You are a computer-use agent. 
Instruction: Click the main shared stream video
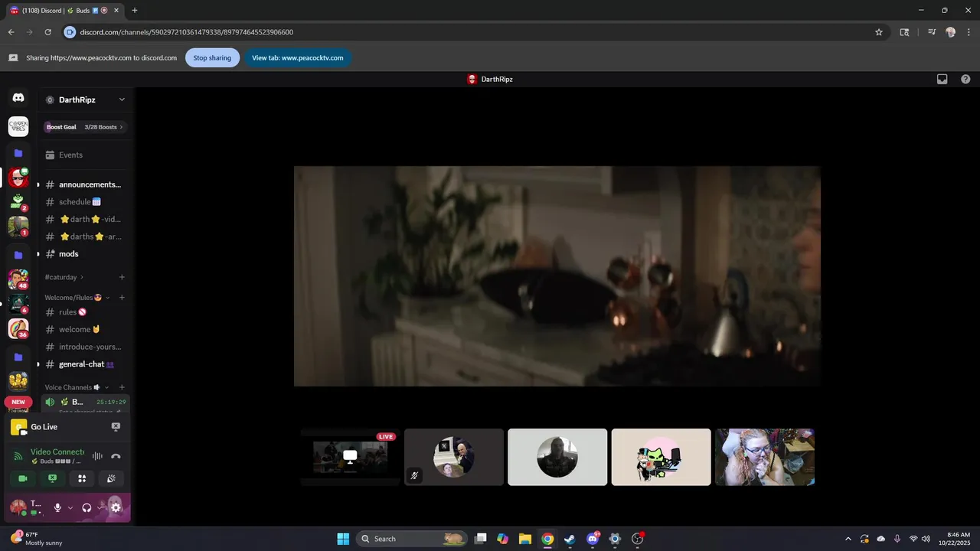point(557,276)
